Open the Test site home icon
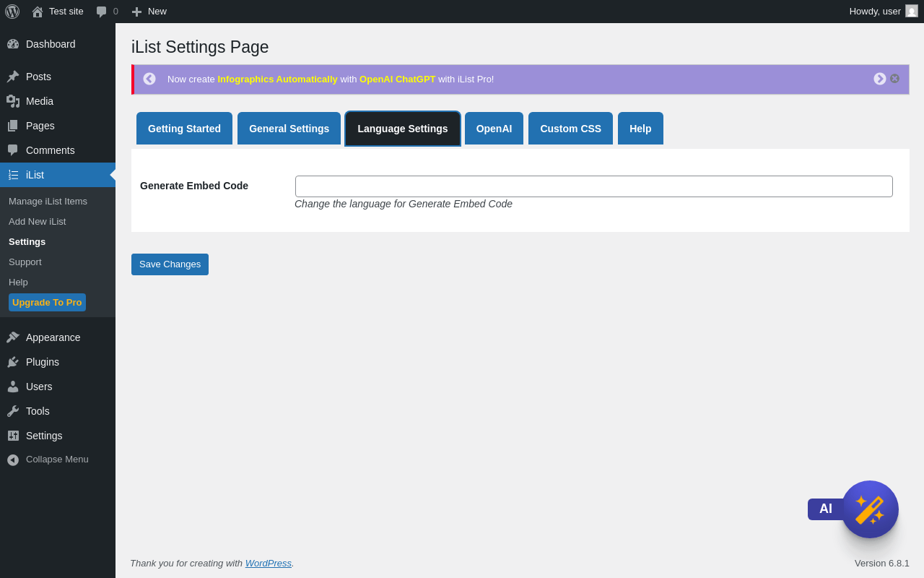Screen dimensions: 924x578 click(38, 12)
